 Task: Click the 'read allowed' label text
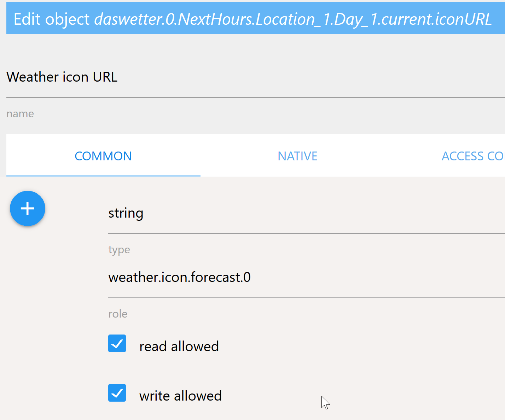[x=179, y=346]
